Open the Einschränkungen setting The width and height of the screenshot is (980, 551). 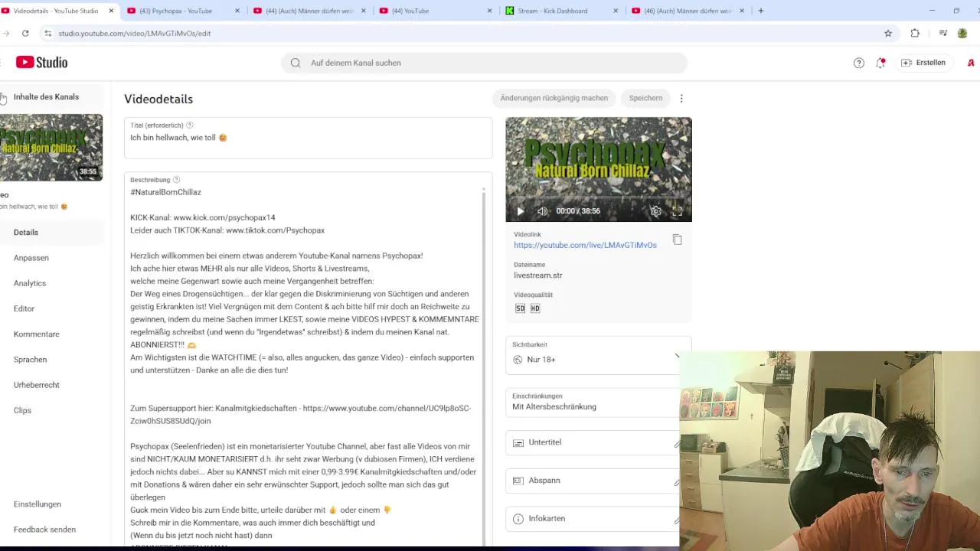(598, 403)
